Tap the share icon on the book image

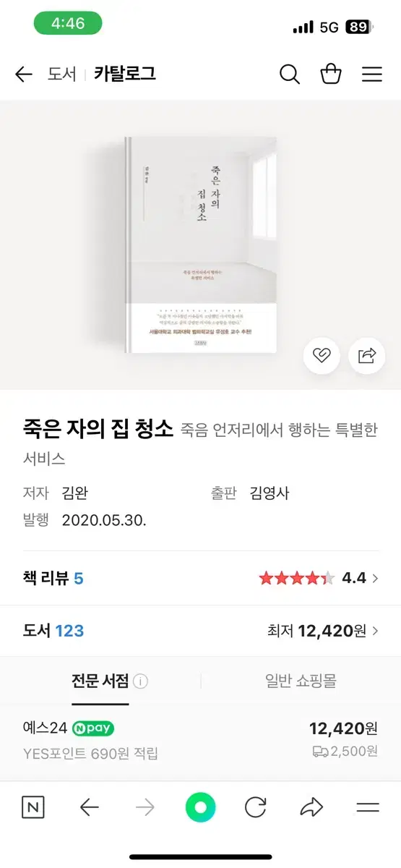pyautogui.click(x=367, y=355)
